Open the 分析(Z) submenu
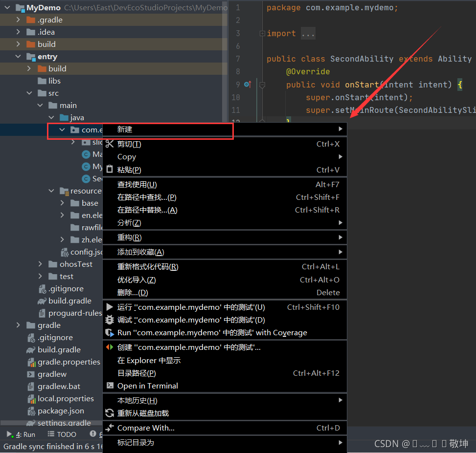The width and height of the screenshot is (476, 453). click(225, 222)
